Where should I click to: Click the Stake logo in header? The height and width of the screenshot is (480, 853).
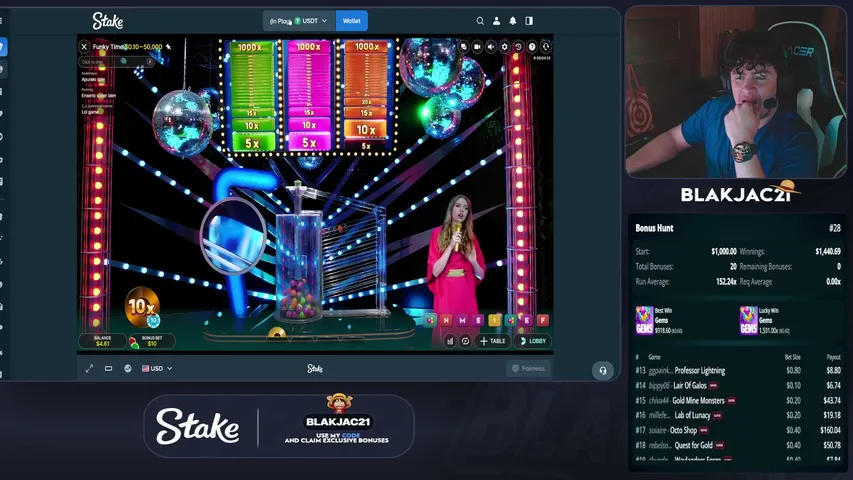(x=108, y=21)
